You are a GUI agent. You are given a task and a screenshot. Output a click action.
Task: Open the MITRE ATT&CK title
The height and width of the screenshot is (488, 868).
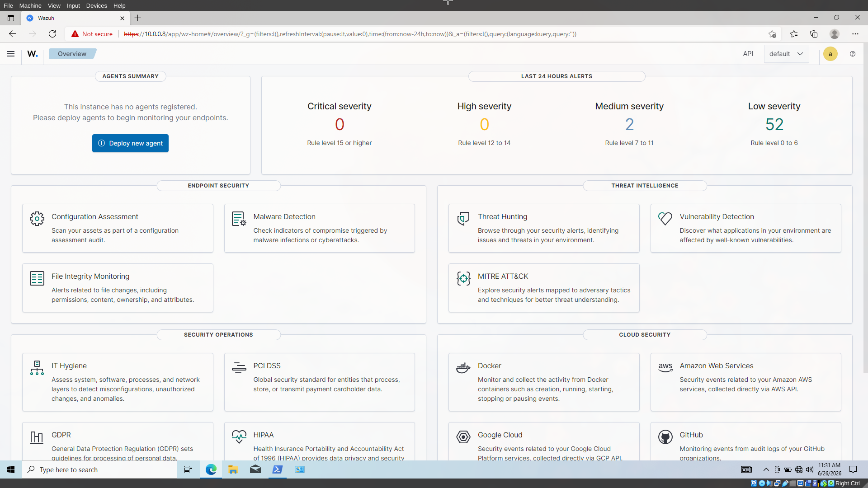coord(503,277)
